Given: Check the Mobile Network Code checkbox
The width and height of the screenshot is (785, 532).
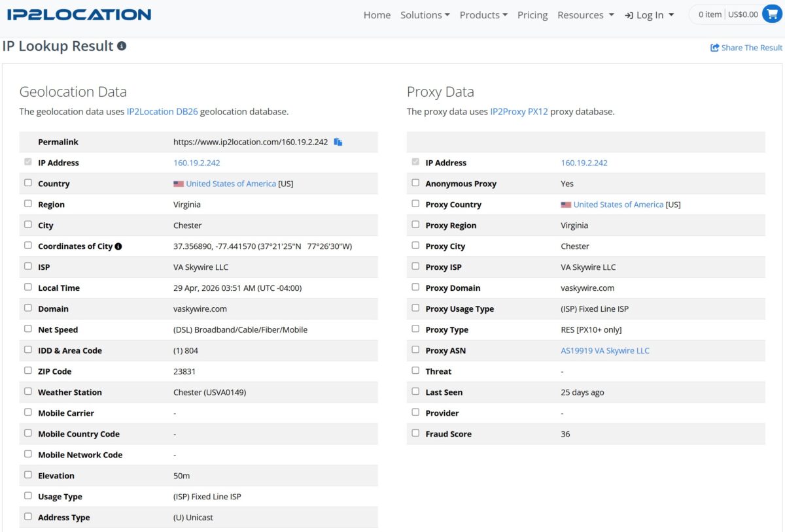Looking at the screenshot, I should [x=28, y=454].
